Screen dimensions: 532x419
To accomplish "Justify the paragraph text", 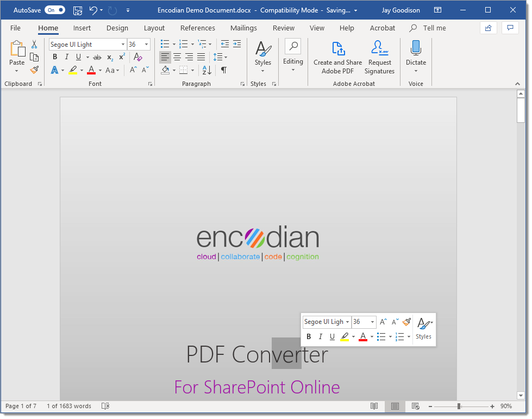I will [x=201, y=57].
